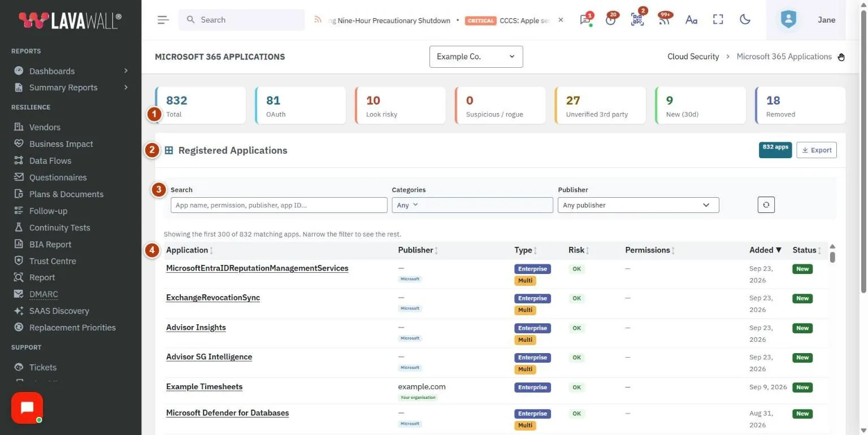Click the font size Aa icon
This screenshot has width=868, height=435.
[691, 20]
